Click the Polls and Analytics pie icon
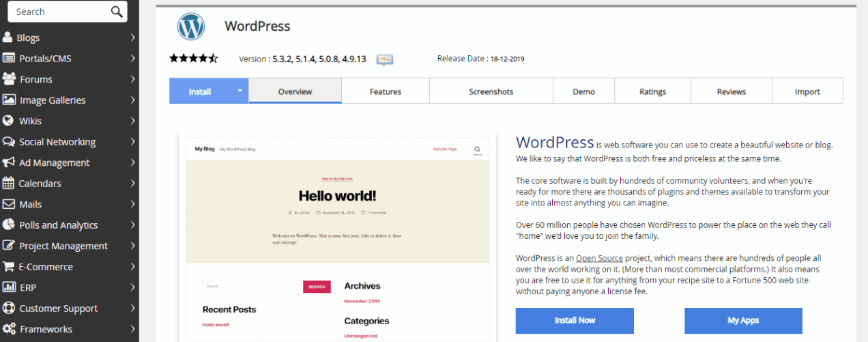The width and height of the screenshot is (868, 342). coord(8,225)
